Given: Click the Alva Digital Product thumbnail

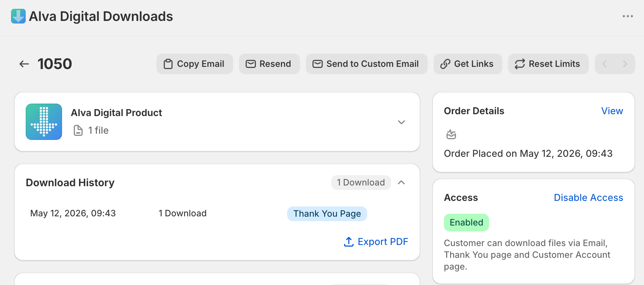Looking at the screenshot, I should point(44,122).
